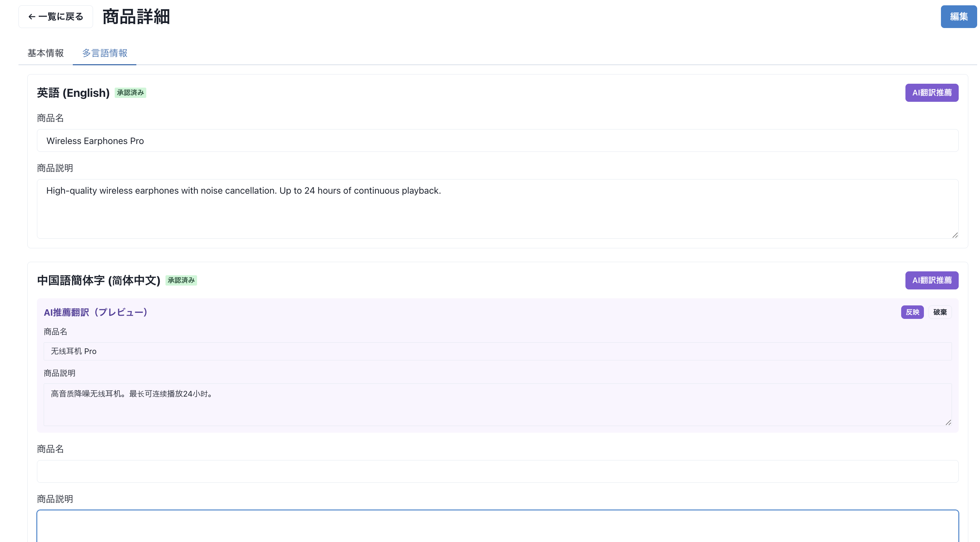Switch to the 基本情報 tab
Viewport: 980px width, 542px height.
[46, 53]
